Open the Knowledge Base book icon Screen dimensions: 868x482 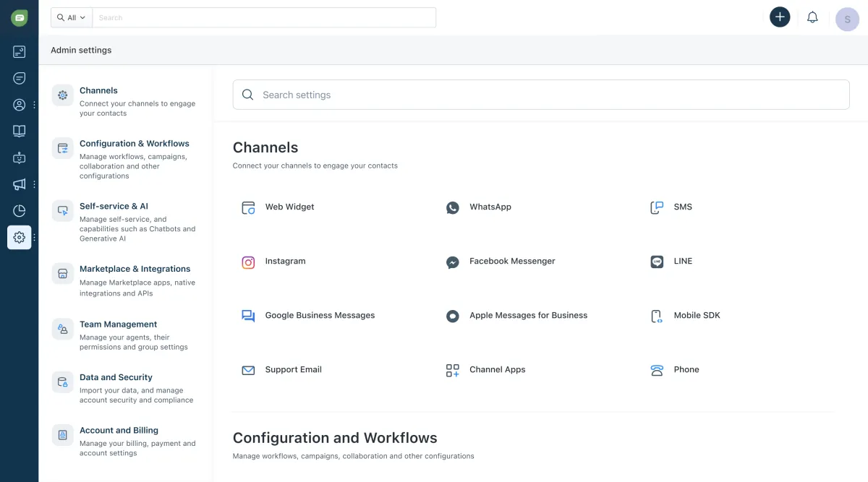coord(19,131)
